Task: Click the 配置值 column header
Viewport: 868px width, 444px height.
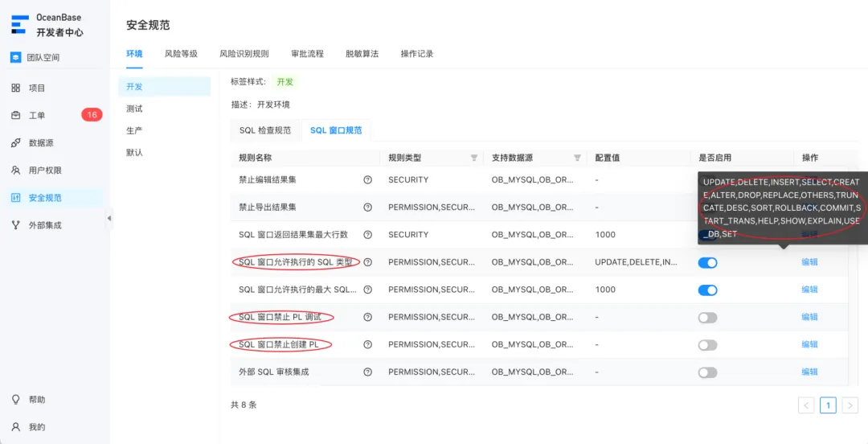Action: (608, 158)
